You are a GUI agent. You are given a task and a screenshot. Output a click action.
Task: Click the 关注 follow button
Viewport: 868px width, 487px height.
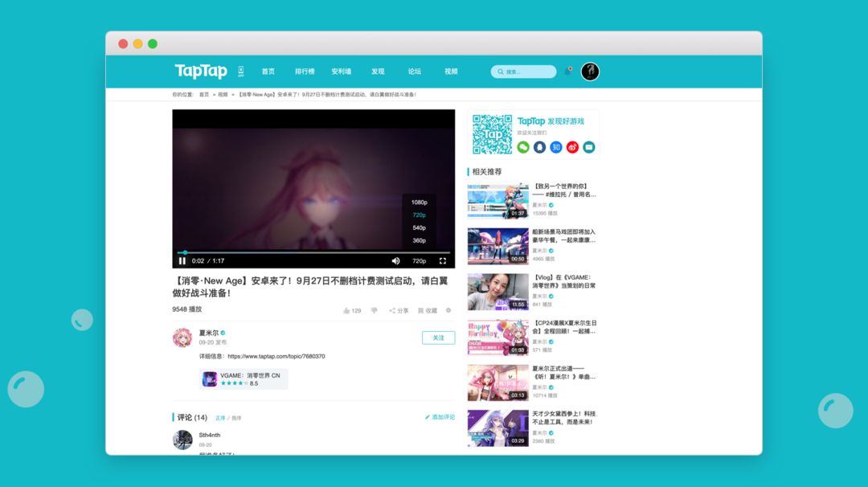(x=439, y=338)
